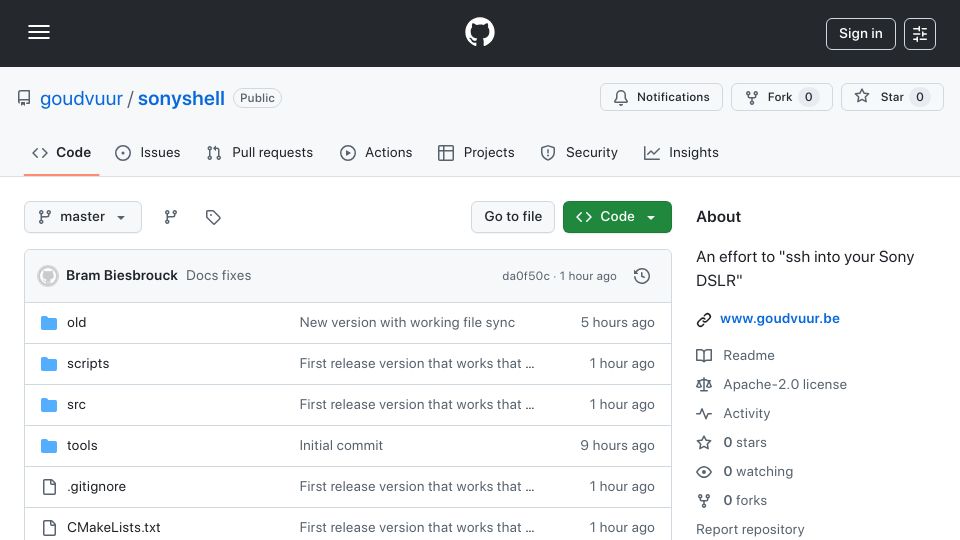Open the 0 forks link
The height and width of the screenshot is (540, 960).
coord(745,501)
